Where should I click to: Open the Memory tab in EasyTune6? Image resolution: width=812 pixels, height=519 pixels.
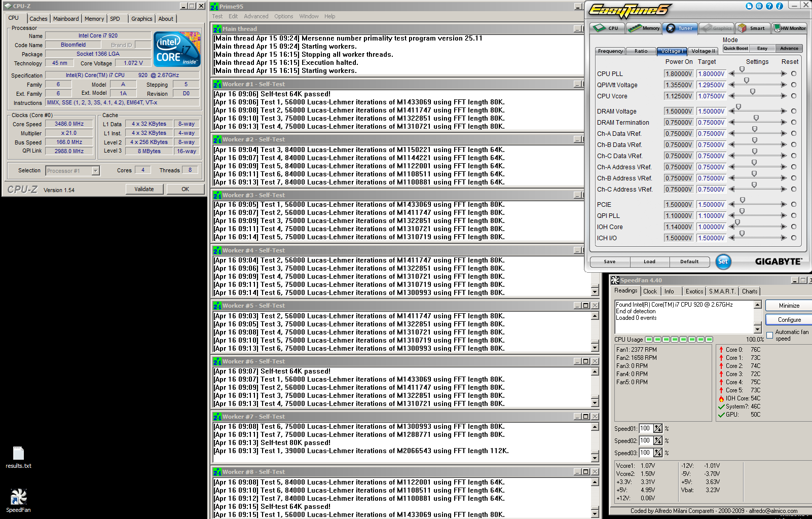[644, 28]
